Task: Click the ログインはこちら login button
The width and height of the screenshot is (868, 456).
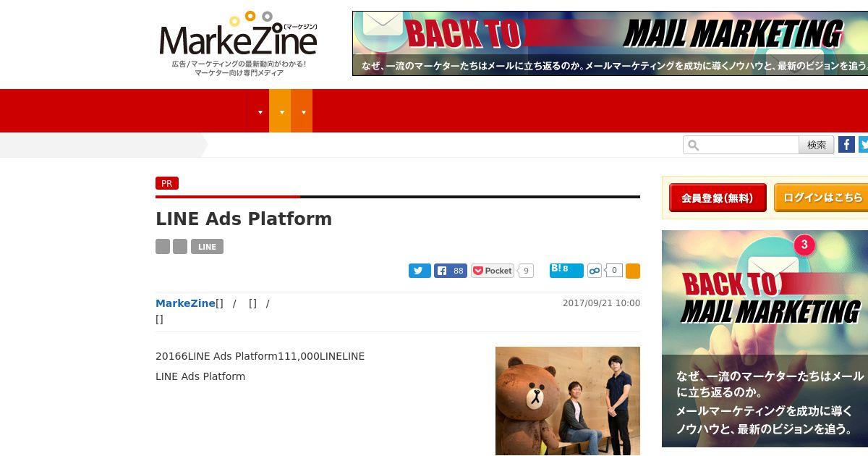Action: (821, 198)
